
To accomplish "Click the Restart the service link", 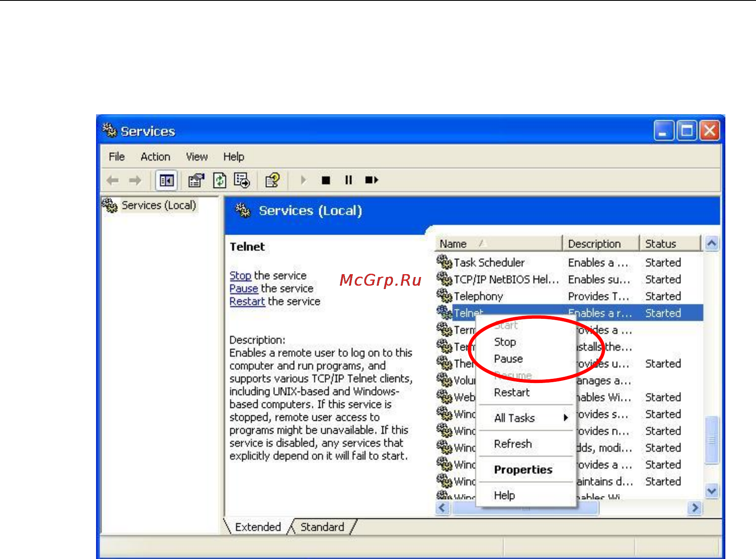I will point(247,301).
